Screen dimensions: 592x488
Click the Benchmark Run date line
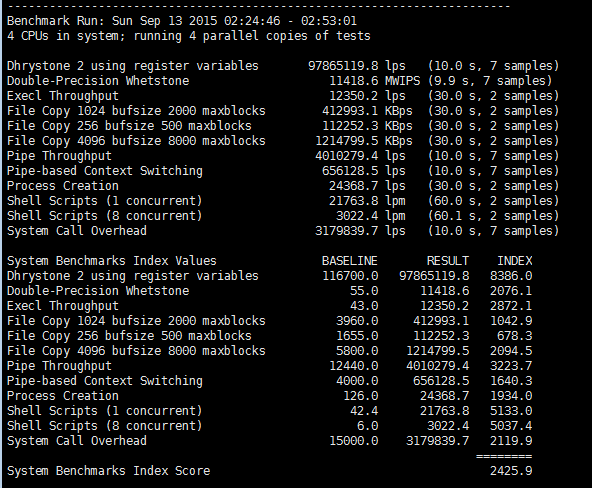tap(182, 21)
